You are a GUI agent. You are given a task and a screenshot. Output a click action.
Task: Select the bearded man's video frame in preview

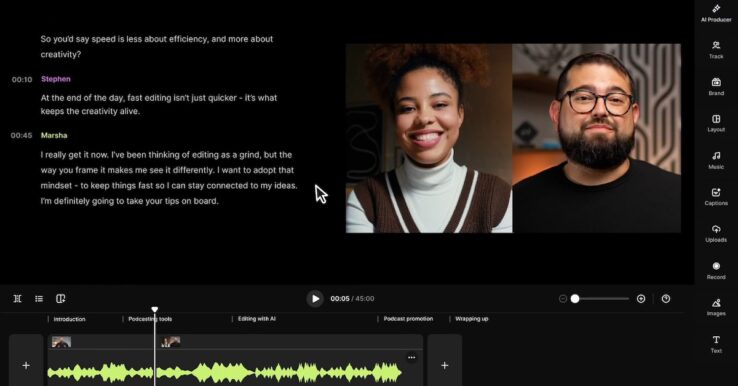596,138
